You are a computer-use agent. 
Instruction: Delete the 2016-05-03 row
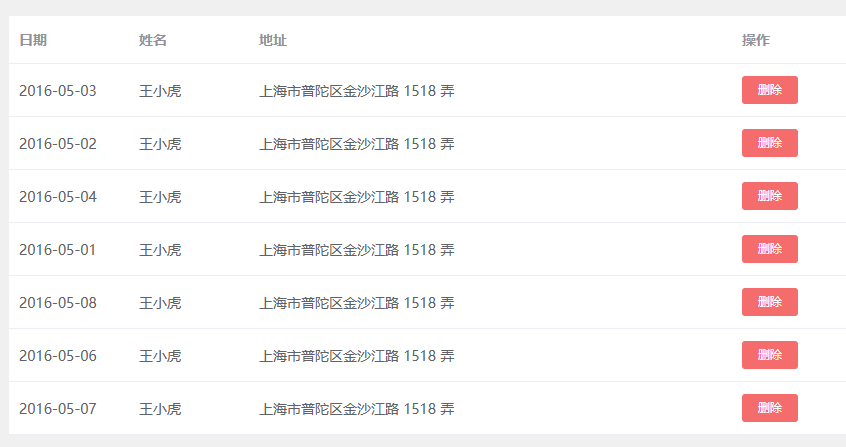click(x=769, y=90)
